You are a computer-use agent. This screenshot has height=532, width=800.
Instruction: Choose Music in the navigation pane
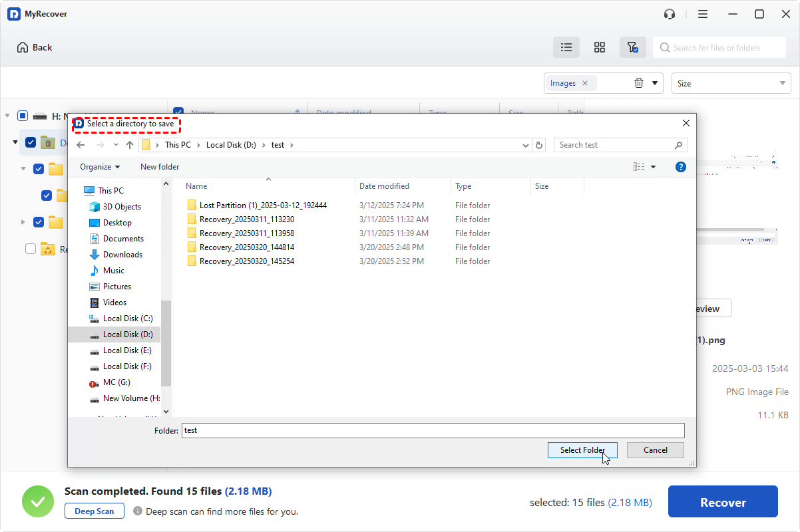tap(114, 271)
